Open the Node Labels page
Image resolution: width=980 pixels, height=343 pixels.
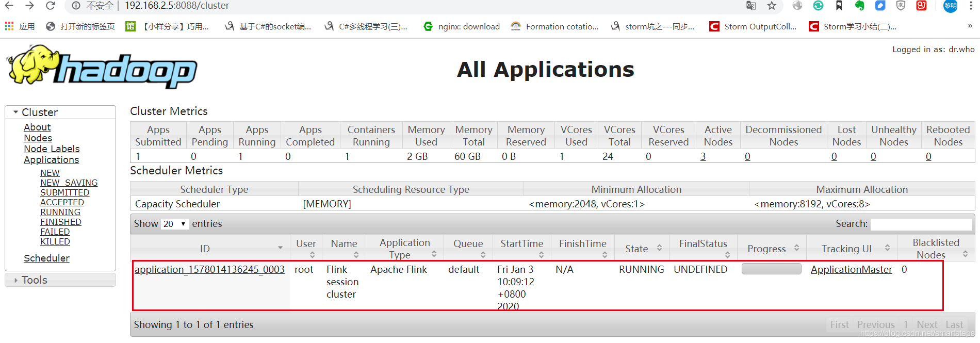(x=52, y=149)
